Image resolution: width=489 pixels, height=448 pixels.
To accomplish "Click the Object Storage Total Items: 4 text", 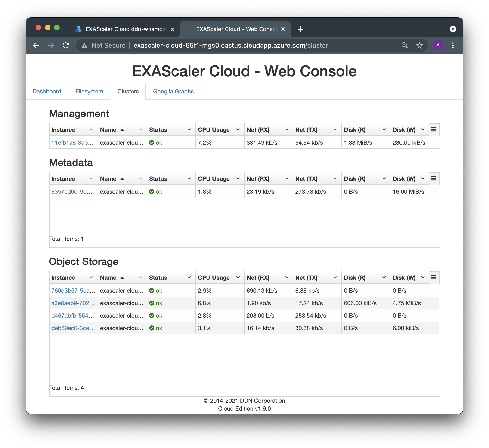I will (66, 388).
